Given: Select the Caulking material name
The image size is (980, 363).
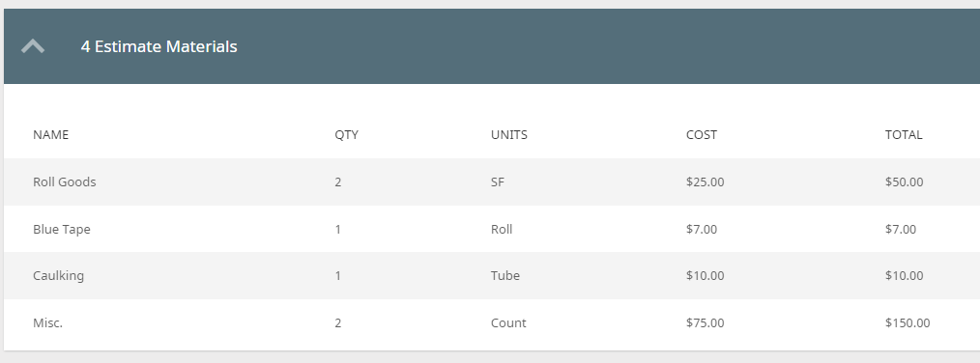Looking at the screenshot, I should pos(58,275).
